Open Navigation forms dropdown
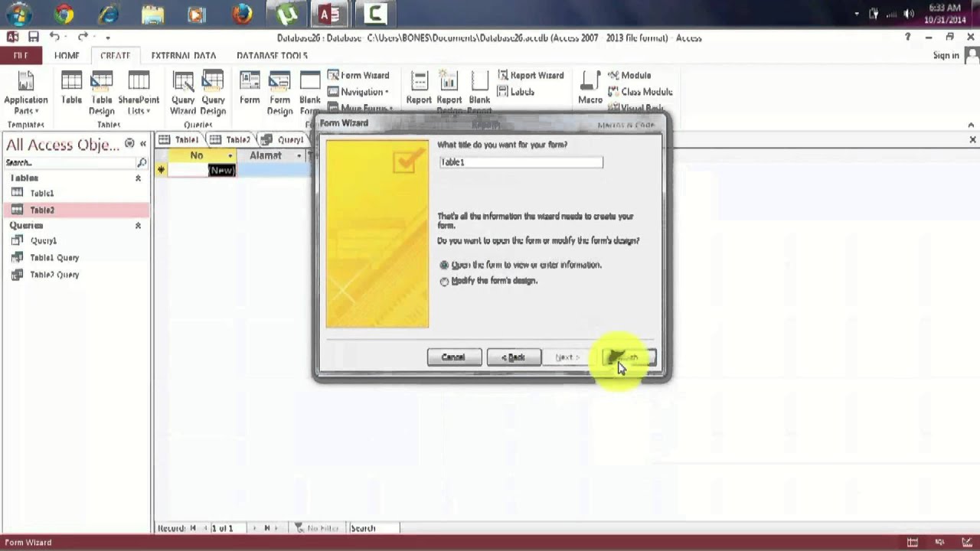Screen dimensions: 980x551 [358, 92]
